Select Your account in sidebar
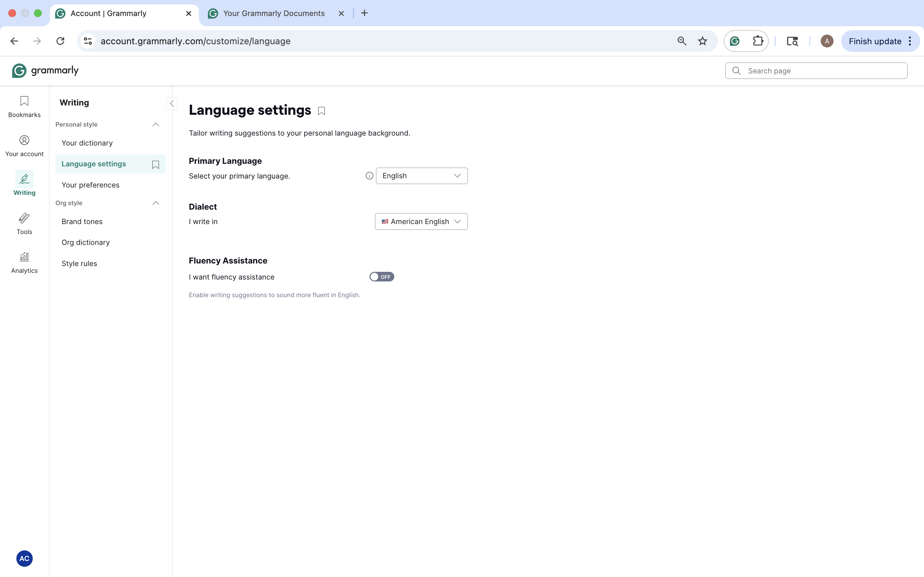Viewport: 924px width, 577px height. (24, 146)
